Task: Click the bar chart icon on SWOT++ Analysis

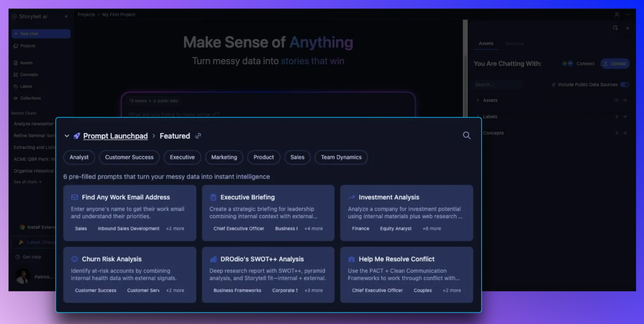Action: pos(213,259)
